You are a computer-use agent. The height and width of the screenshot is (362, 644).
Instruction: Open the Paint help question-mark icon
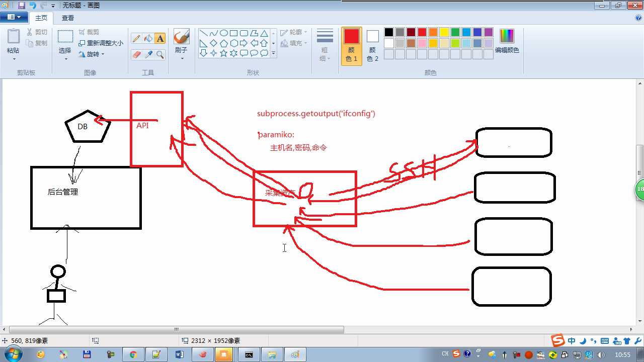pos(638,18)
